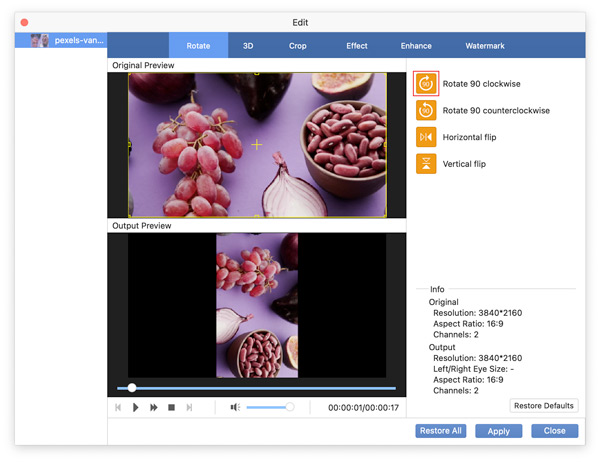Open the Crop tab
The height and width of the screenshot is (462, 600).
(298, 46)
